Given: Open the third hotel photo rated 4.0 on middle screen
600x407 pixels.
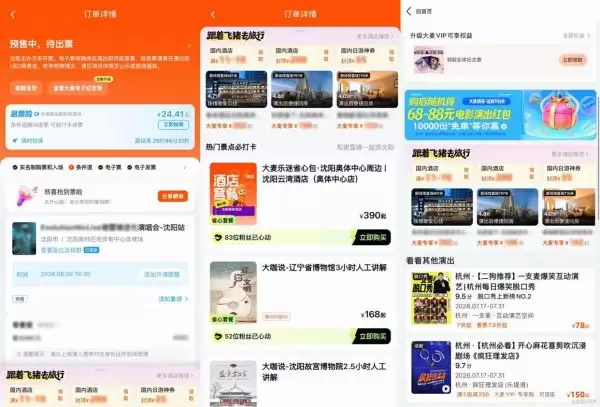Looking at the screenshot, I should (367, 89).
